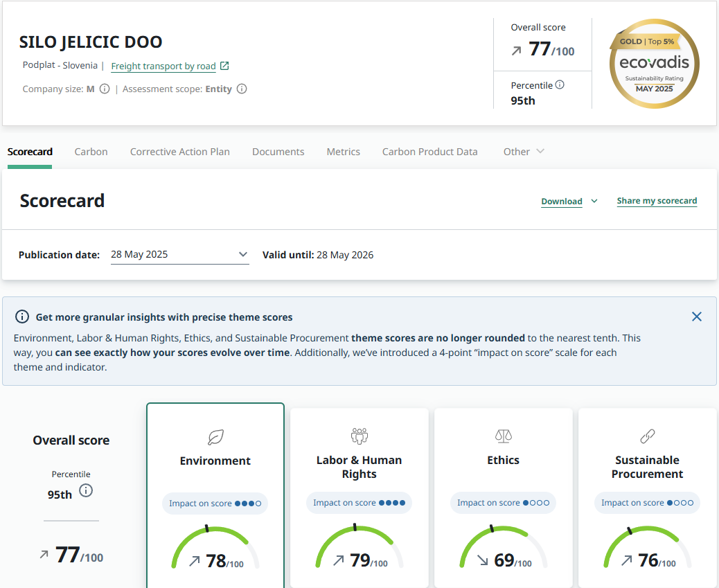
Task: Switch to the Scorecard tab
Action: tap(30, 152)
